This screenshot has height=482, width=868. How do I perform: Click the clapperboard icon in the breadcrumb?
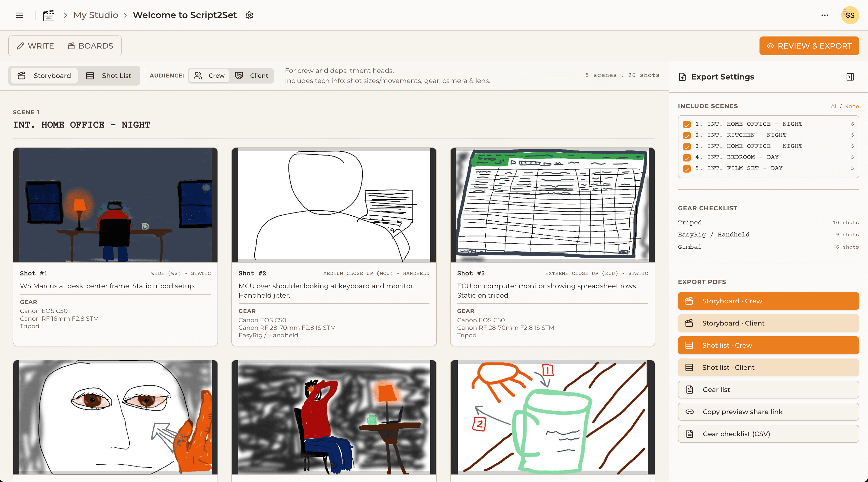point(49,15)
